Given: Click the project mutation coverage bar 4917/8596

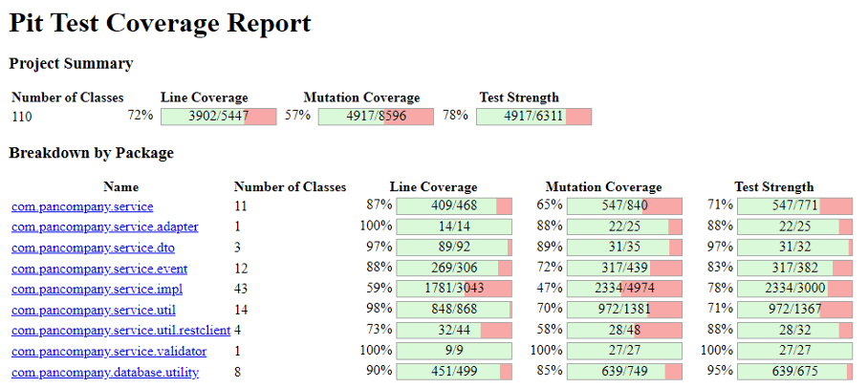Looking at the screenshot, I should pos(376,117).
